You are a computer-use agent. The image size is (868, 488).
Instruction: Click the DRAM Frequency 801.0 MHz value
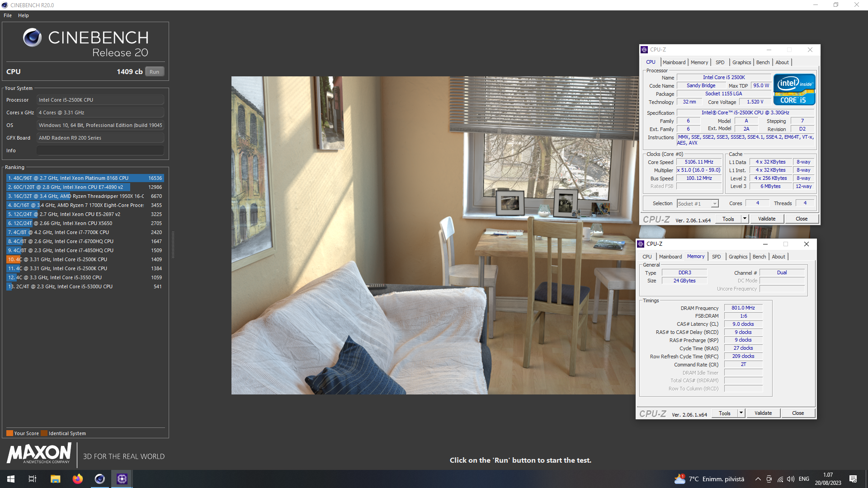click(743, 308)
